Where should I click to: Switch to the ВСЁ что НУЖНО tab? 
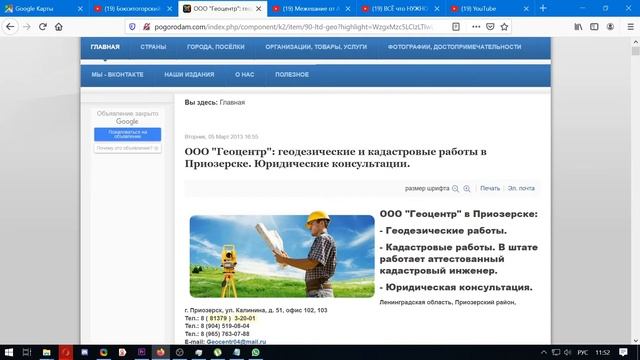401,8
